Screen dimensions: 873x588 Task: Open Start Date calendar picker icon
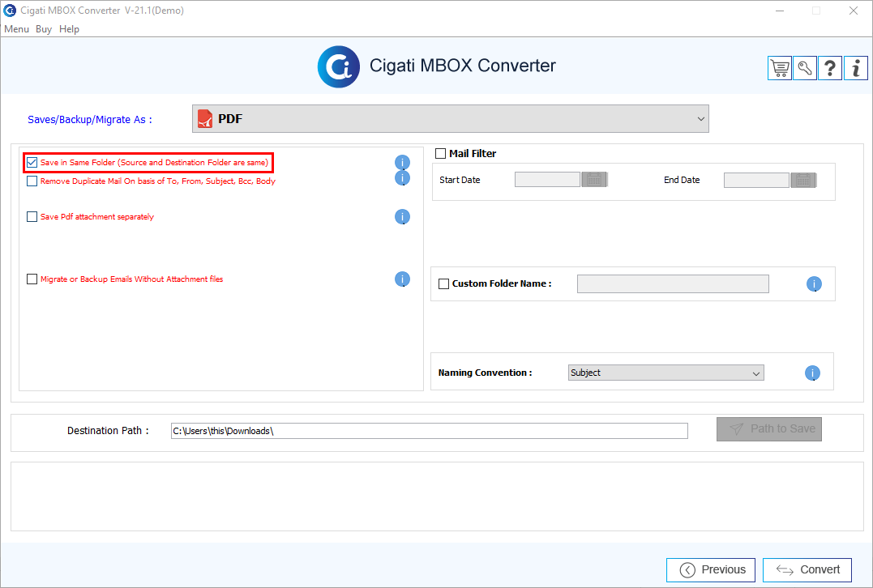click(595, 180)
